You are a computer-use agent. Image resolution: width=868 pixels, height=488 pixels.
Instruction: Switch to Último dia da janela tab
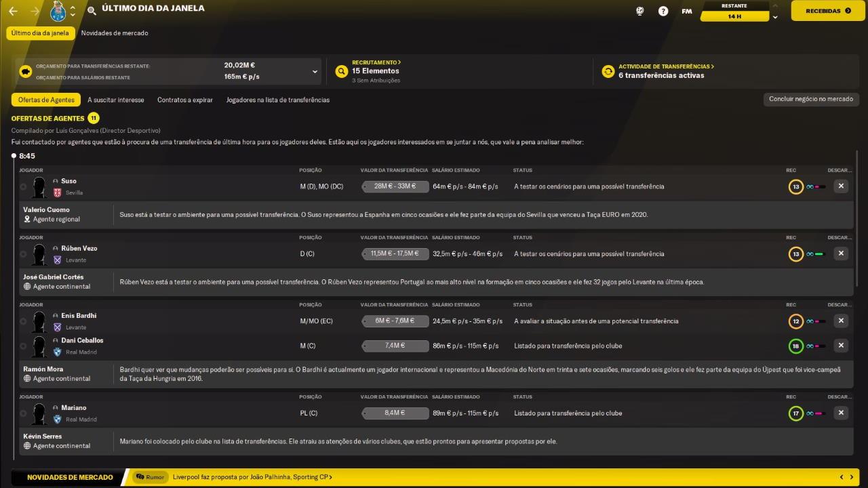click(40, 33)
